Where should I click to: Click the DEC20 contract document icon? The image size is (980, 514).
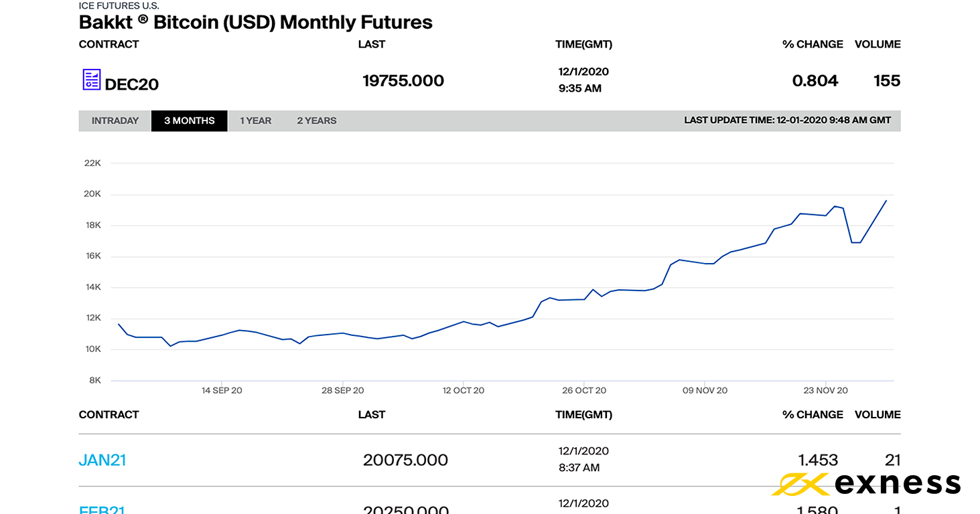coord(91,80)
